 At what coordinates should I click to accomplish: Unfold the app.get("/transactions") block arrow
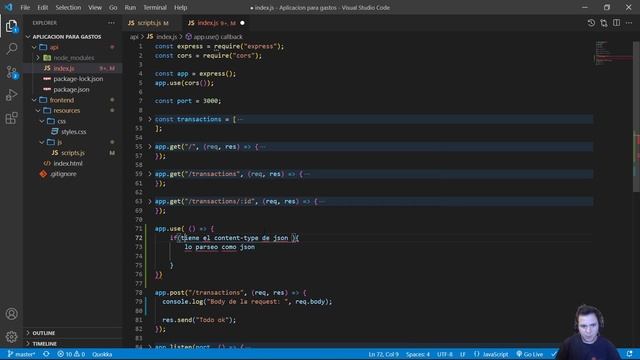pyautogui.click(x=149, y=174)
